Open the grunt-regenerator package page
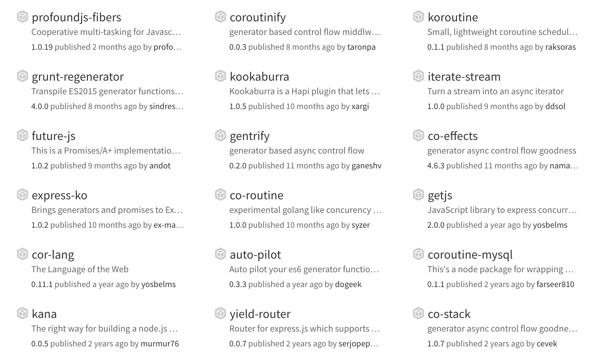The width and height of the screenshot is (599, 364). tap(78, 77)
